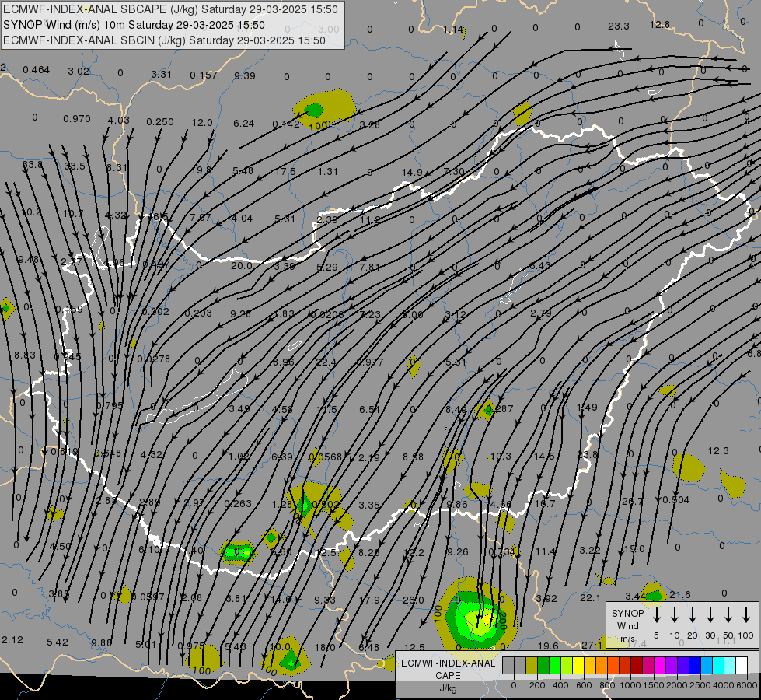Click the 50 m/s wind arrow symbol
The width and height of the screenshot is (761, 700).
[728, 615]
